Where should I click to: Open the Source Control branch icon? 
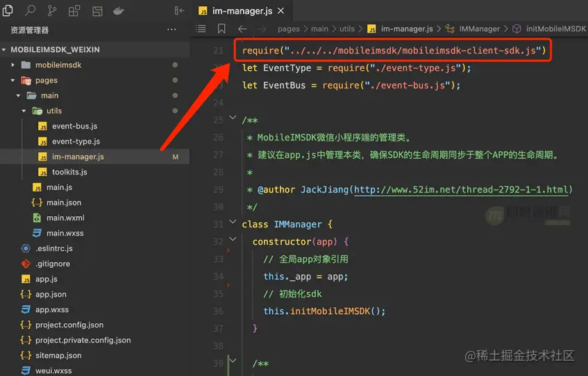click(52, 10)
